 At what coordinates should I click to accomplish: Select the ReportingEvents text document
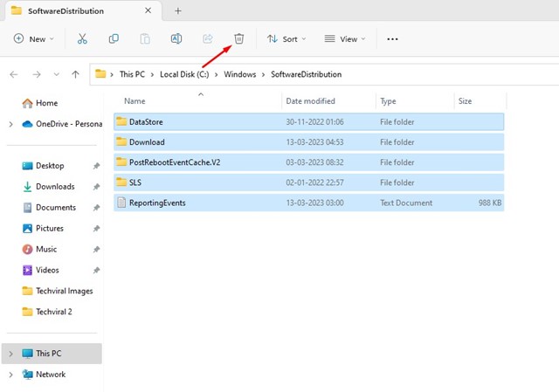pos(308,203)
